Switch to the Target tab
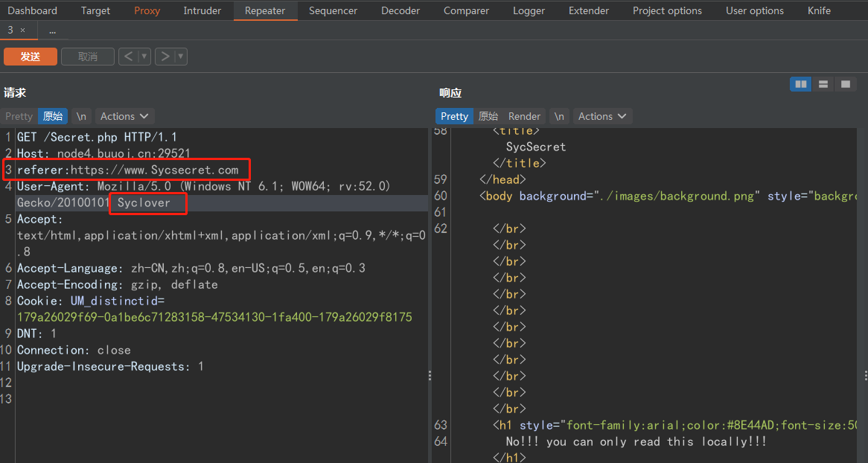The image size is (868, 463). pos(95,10)
